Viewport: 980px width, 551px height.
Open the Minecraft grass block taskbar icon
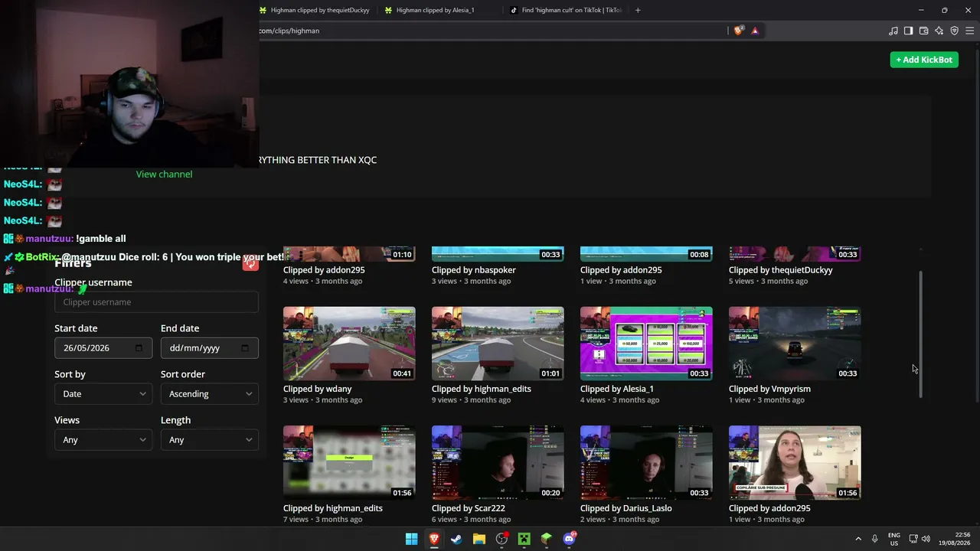[x=546, y=539]
